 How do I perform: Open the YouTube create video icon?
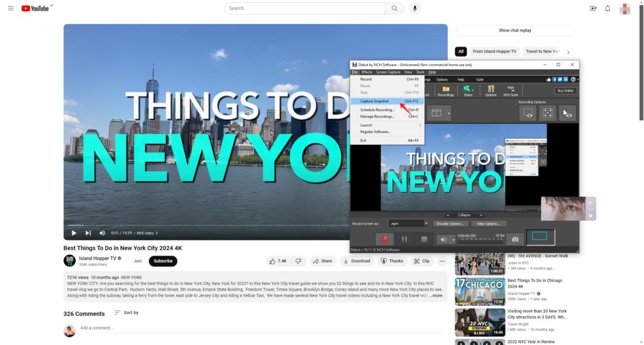coord(592,8)
